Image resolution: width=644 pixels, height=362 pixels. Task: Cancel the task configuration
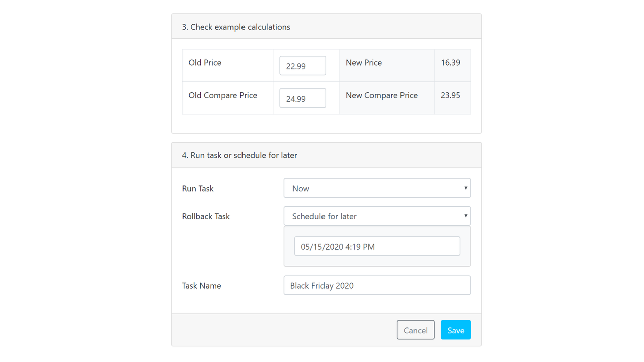click(x=416, y=330)
